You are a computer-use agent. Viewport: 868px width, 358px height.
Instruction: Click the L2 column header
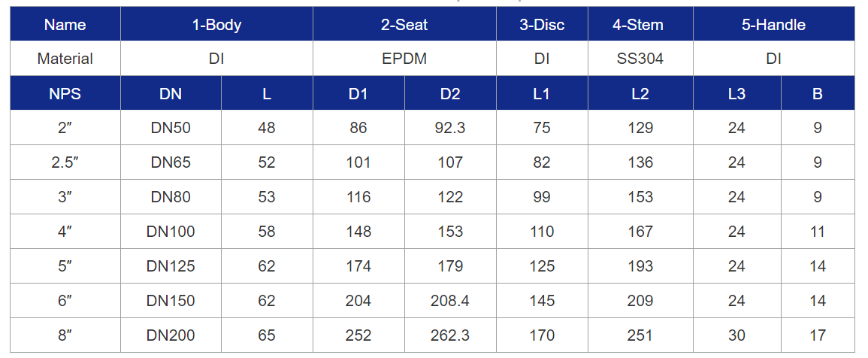(640, 94)
